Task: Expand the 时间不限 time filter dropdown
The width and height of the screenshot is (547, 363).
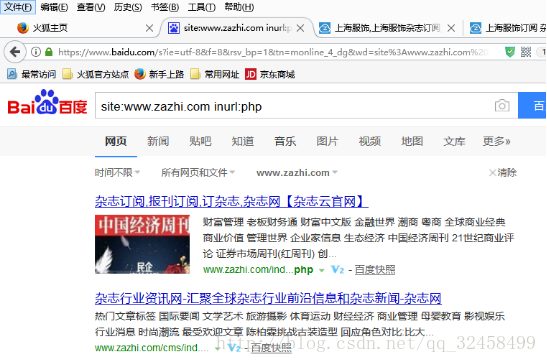Action: click(x=117, y=173)
